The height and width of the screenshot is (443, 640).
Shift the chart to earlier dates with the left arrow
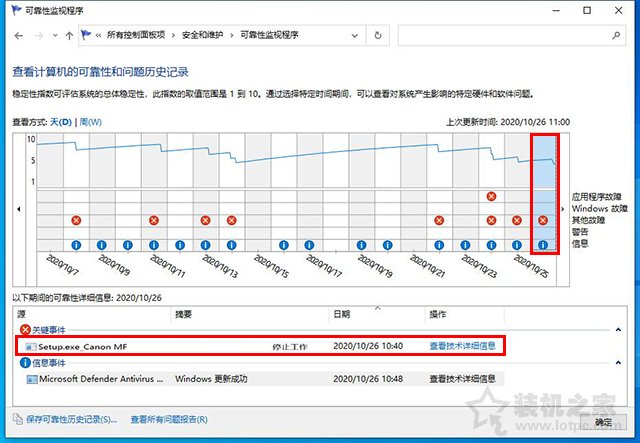pyautogui.click(x=19, y=209)
